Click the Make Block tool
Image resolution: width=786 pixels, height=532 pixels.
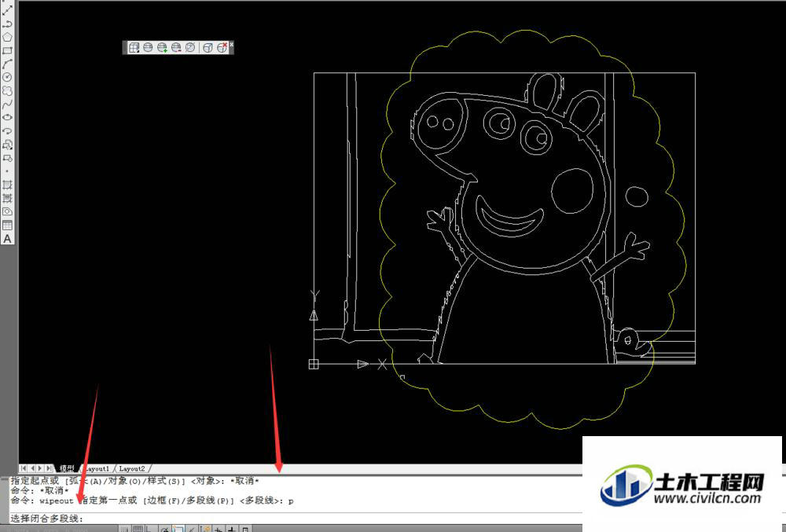click(x=7, y=158)
